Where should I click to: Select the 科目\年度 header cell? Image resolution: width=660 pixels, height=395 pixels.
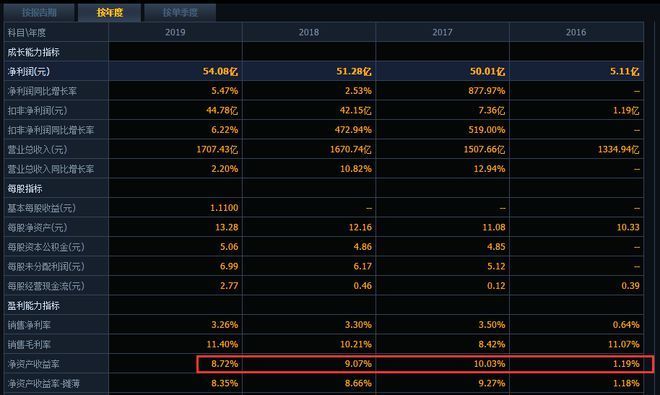[x=56, y=32]
